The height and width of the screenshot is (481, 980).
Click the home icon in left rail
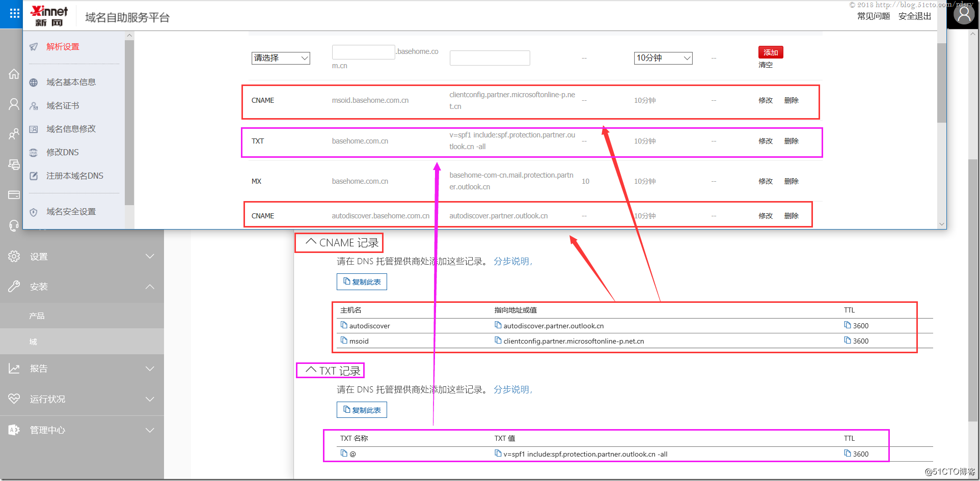(14, 74)
